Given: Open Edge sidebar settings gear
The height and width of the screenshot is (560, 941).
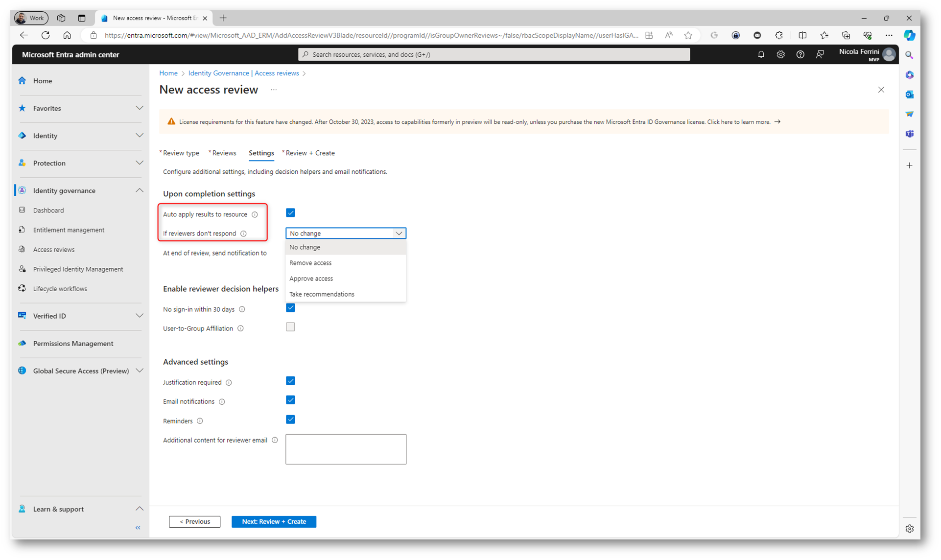Looking at the screenshot, I should tap(909, 529).
